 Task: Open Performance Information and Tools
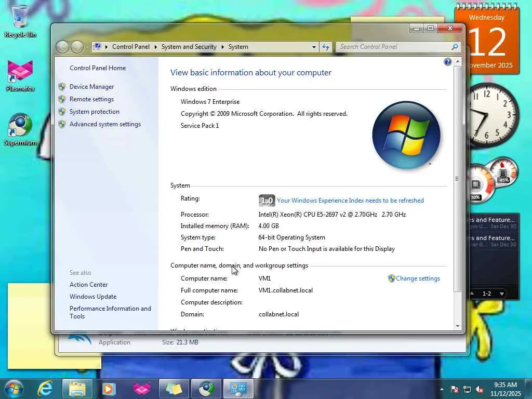click(x=110, y=312)
